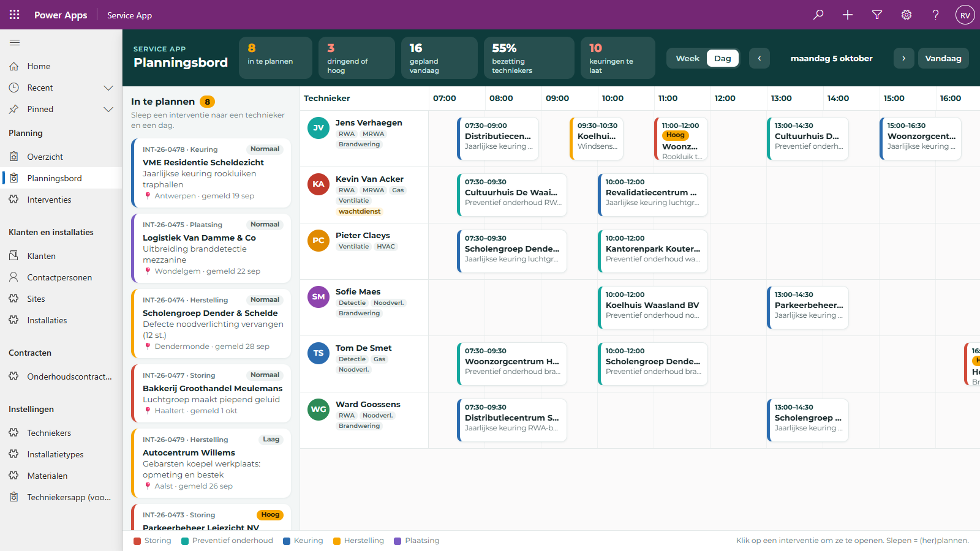The image size is (980, 551).
Task: Open Autocentrum Willems herstelling card
Action: pos(211,463)
